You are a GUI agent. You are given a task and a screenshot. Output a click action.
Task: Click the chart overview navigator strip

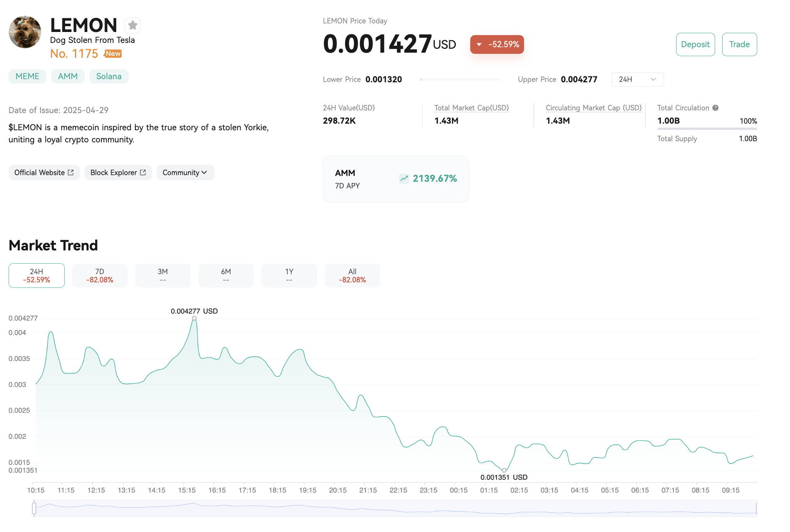[395, 508]
